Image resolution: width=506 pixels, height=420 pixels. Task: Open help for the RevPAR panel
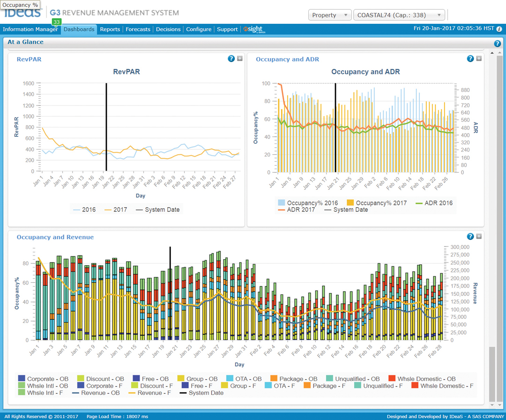[231, 59]
